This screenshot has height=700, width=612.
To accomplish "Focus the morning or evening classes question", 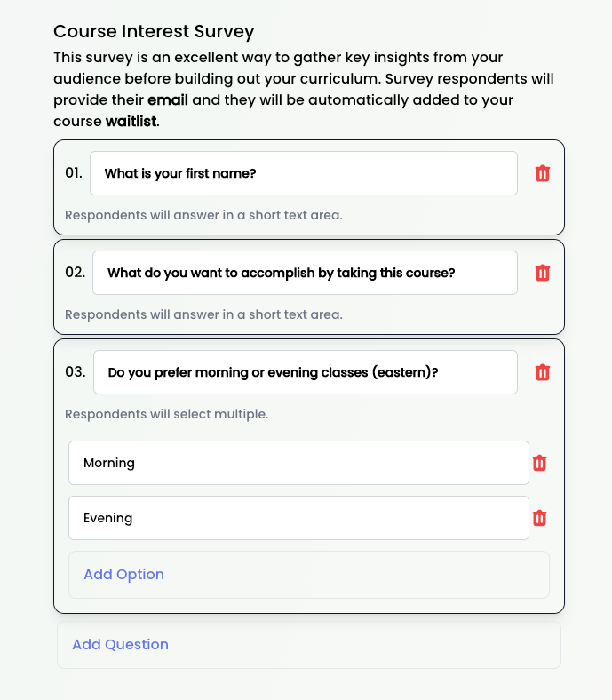I will (305, 372).
